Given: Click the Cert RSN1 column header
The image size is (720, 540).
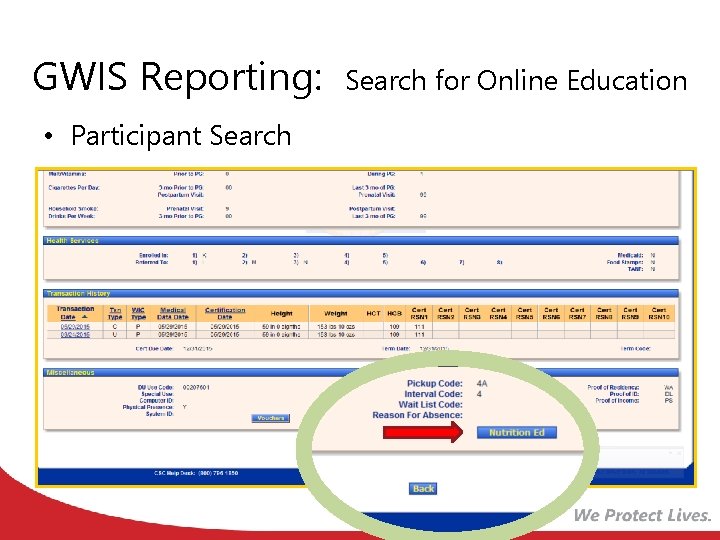Looking at the screenshot, I should point(419,314).
